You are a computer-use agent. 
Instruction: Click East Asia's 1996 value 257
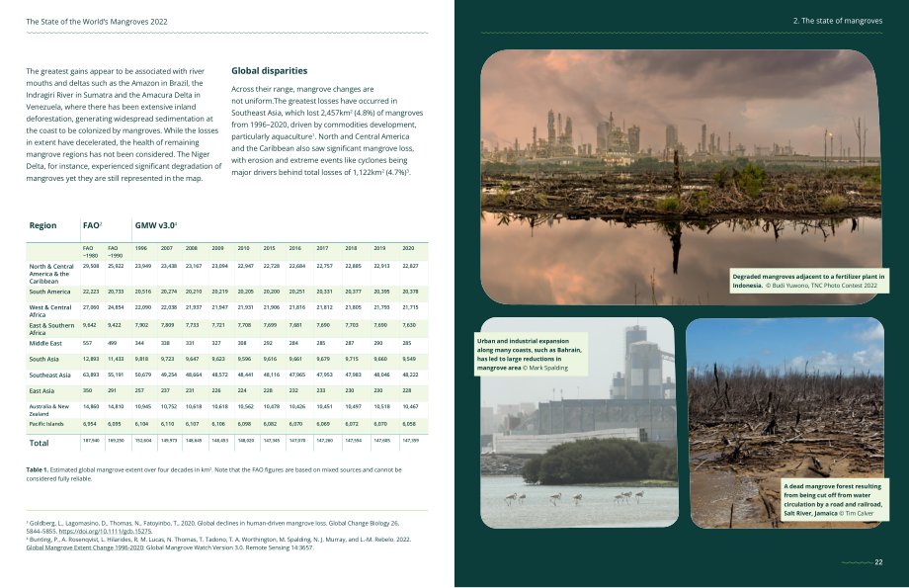click(139, 390)
